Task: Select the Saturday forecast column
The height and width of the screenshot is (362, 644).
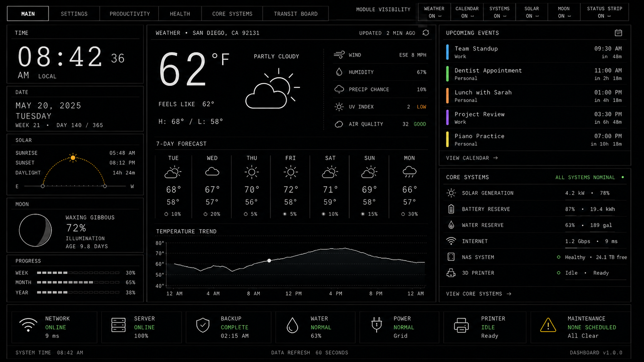Action: (x=330, y=186)
